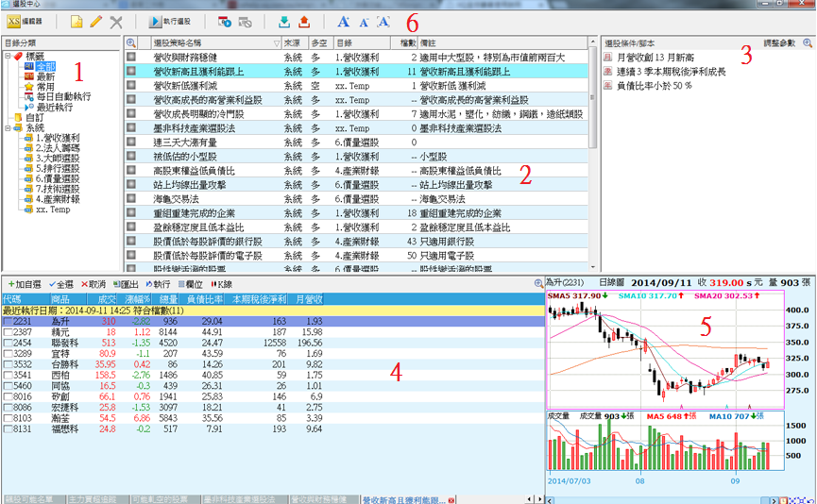Image resolution: width=817 pixels, height=504 pixels.
Task: Collapse the 系統 tree node
Action: (8, 127)
